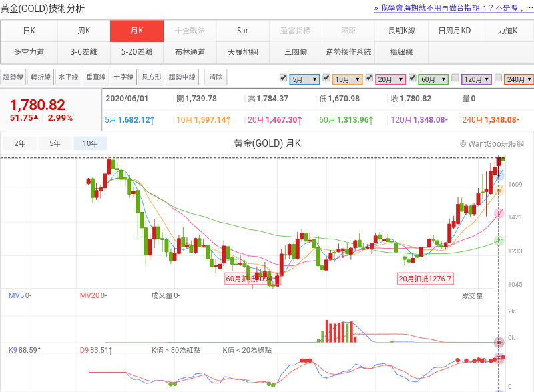Select the 水平線 horizontal line tool
Screen dimensions: 534x392
pos(68,77)
